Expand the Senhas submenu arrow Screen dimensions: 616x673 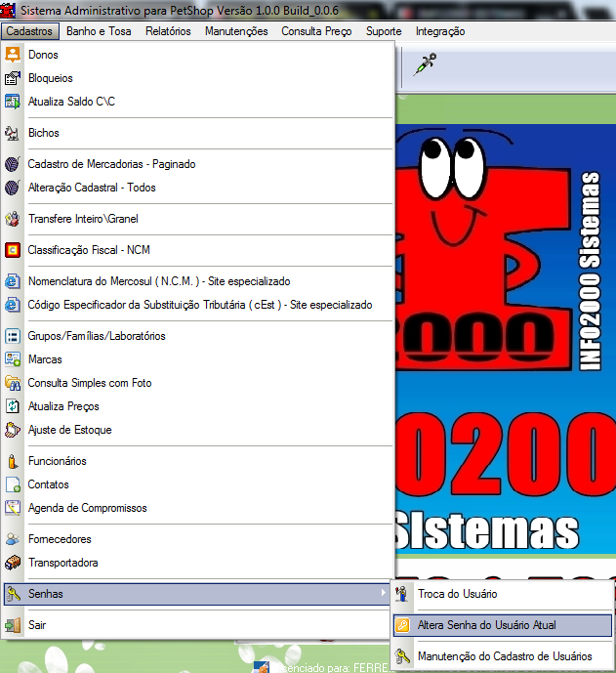(x=383, y=593)
